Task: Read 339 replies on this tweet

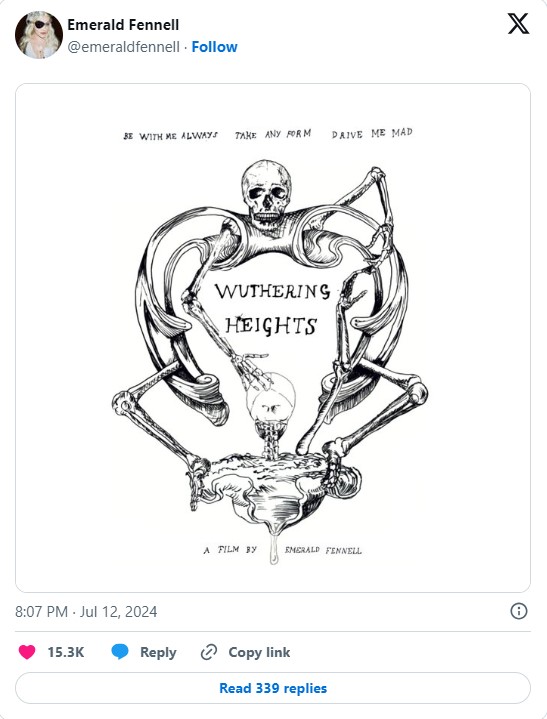Action: (x=273, y=688)
